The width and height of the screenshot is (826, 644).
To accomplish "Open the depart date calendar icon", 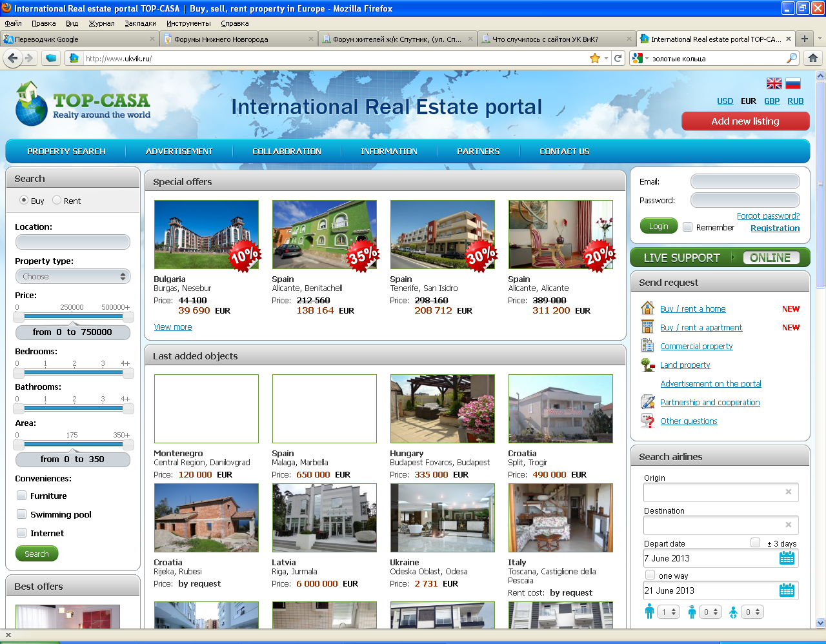I will 787,558.
